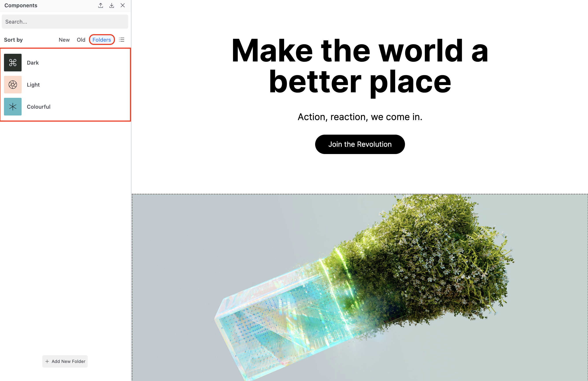
Task: Click the plus icon beside Add New Folder
Action: point(47,361)
